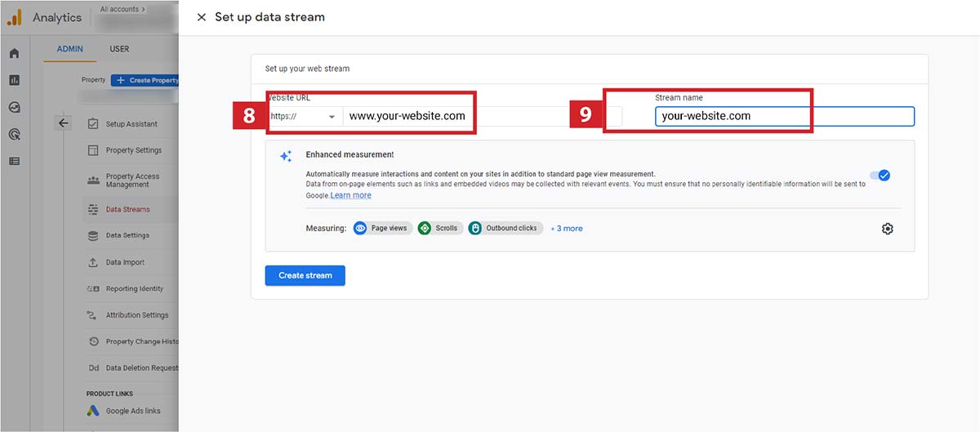Viewport: 980px width, 432px height.
Task: Open Property Settings
Action: coord(134,150)
